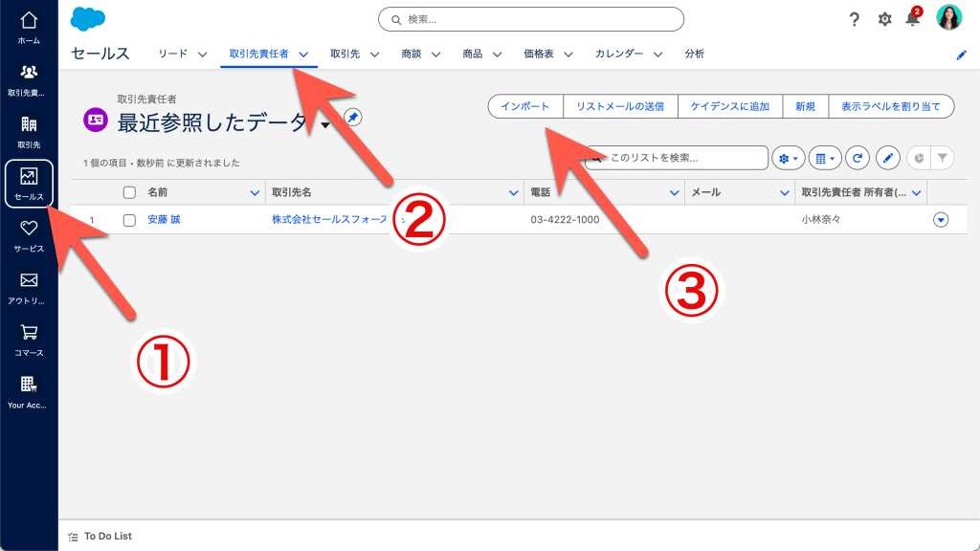Click phone number 03-4222-1000
The width and height of the screenshot is (980, 551).
point(565,220)
